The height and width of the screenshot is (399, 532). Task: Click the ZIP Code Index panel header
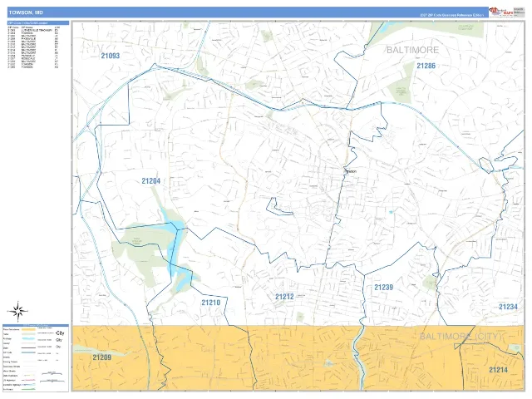coord(38,23)
